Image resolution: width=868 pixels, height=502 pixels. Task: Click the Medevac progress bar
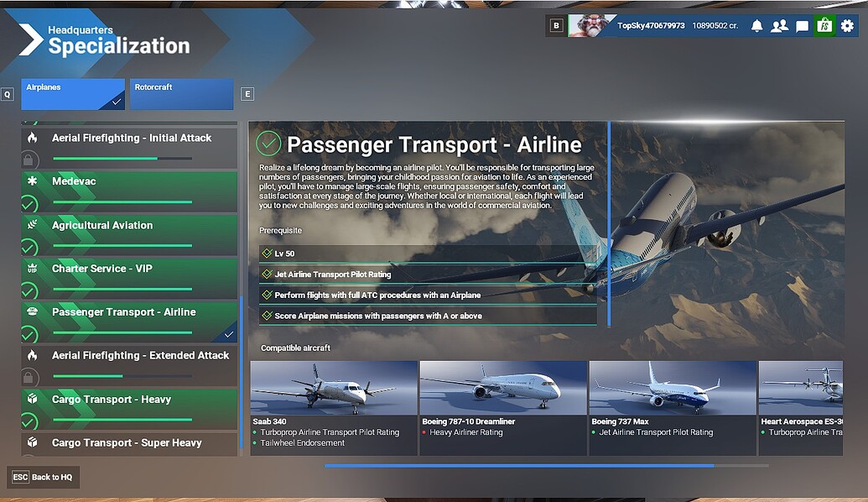click(122, 201)
